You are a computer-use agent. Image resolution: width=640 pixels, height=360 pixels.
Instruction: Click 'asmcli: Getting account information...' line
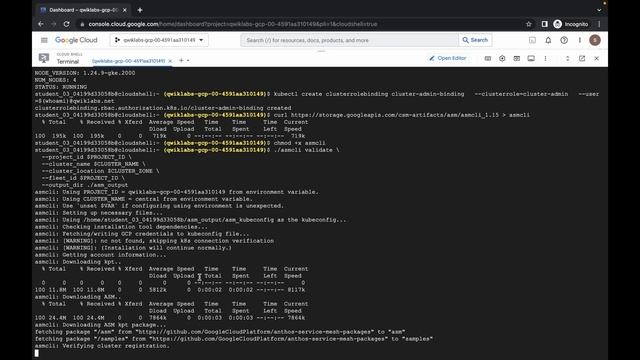[100, 255]
